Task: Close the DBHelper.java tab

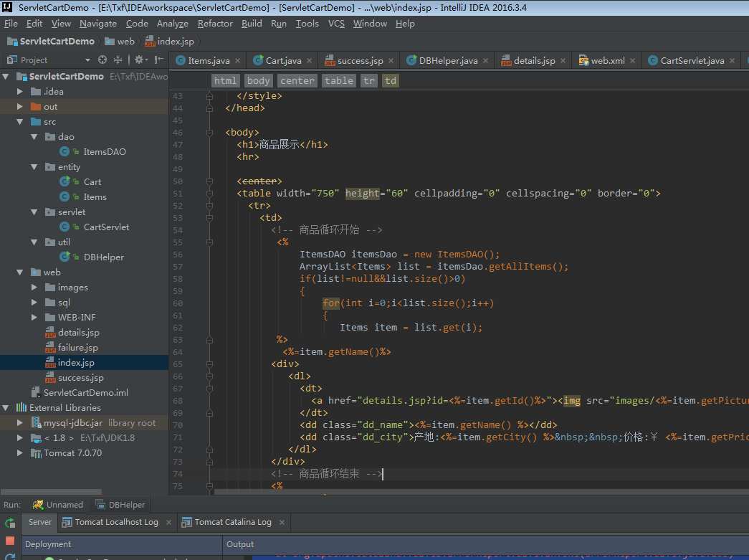Action: tap(485, 61)
